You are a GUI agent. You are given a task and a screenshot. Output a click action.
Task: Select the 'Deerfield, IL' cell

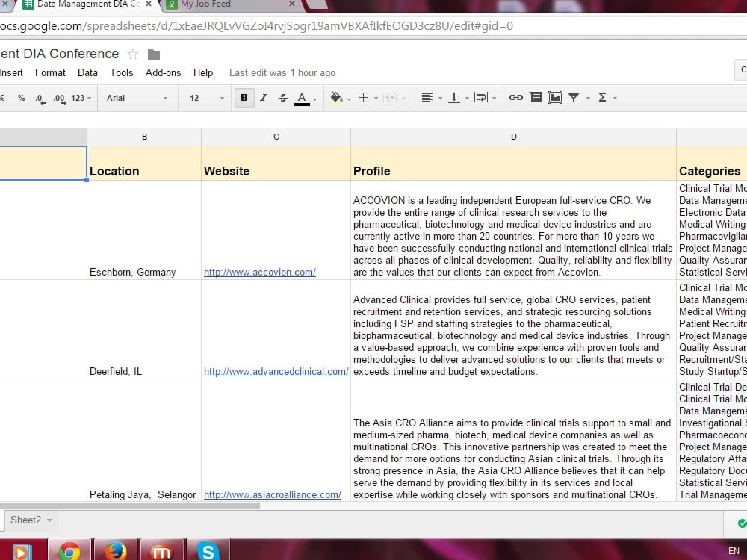click(x=144, y=329)
